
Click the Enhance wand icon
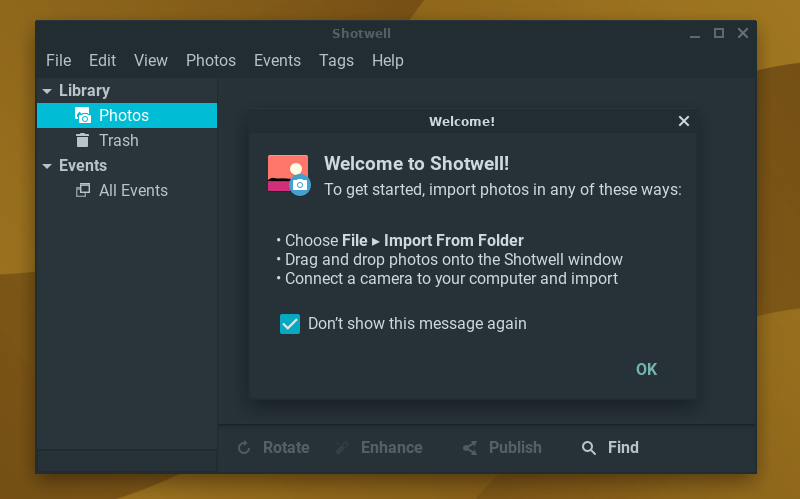(x=342, y=448)
